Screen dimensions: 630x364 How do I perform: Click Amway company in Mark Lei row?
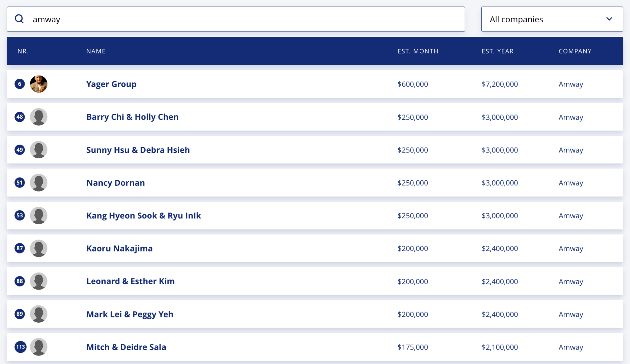point(571,314)
